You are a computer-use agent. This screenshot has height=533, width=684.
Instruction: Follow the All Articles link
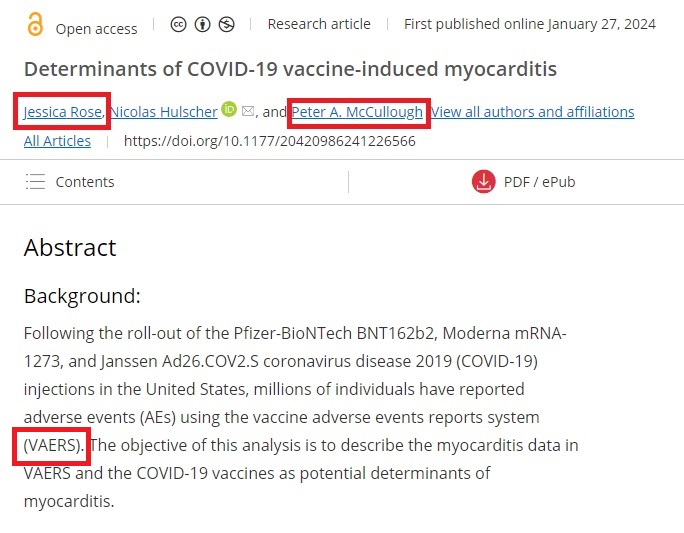tap(57, 141)
